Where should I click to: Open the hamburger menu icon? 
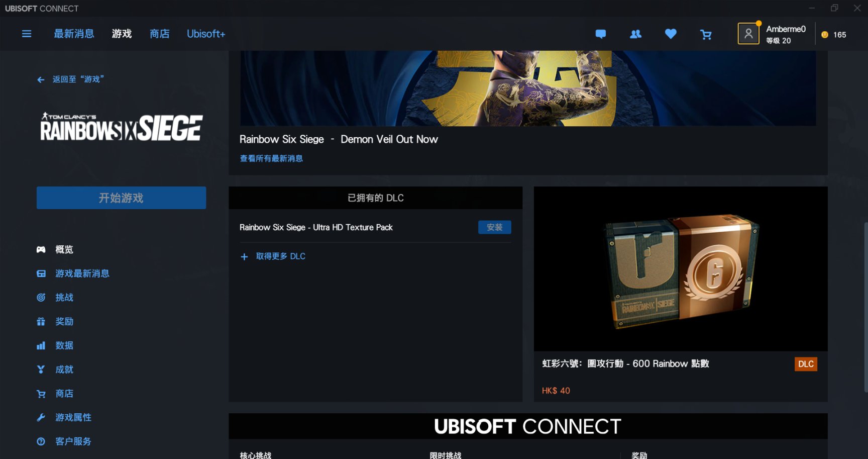(x=27, y=34)
